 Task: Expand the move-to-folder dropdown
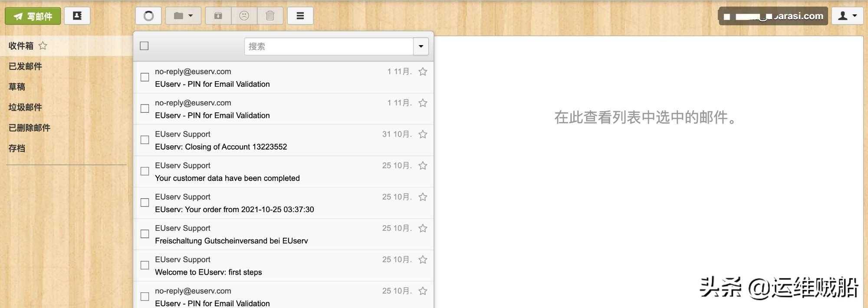(x=183, y=16)
